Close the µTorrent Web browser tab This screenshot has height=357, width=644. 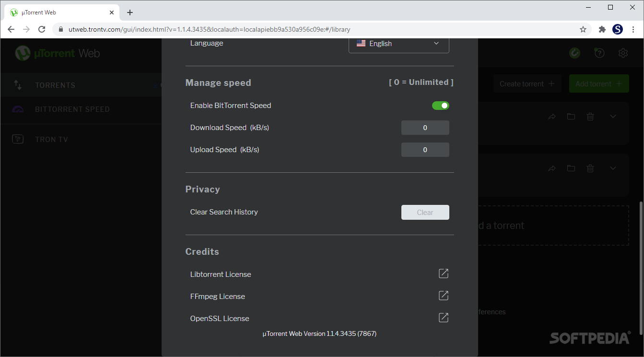[x=111, y=12]
